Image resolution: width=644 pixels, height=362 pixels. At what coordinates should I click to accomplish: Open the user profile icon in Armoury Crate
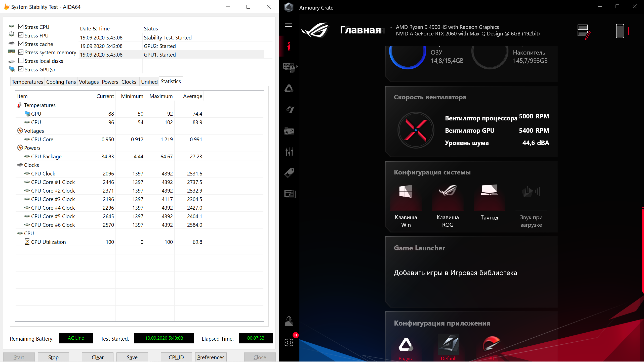click(x=289, y=321)
